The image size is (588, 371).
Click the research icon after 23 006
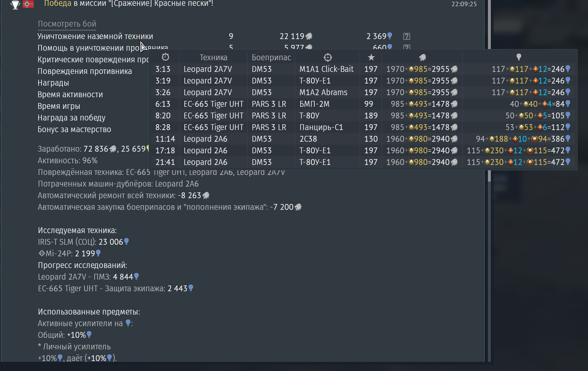(127, 241)
